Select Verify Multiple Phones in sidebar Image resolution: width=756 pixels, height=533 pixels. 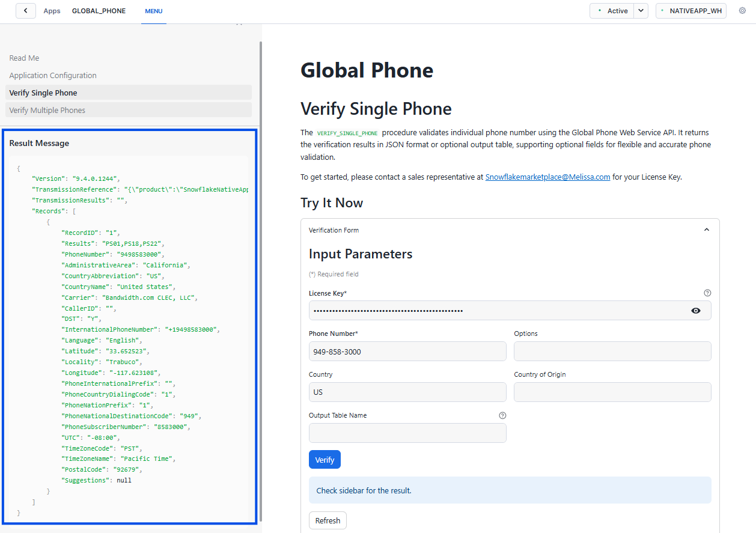(x=129, y=110)
